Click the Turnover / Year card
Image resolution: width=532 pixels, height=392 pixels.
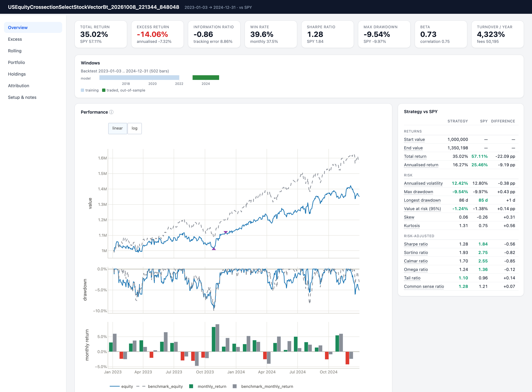point(498,34)
